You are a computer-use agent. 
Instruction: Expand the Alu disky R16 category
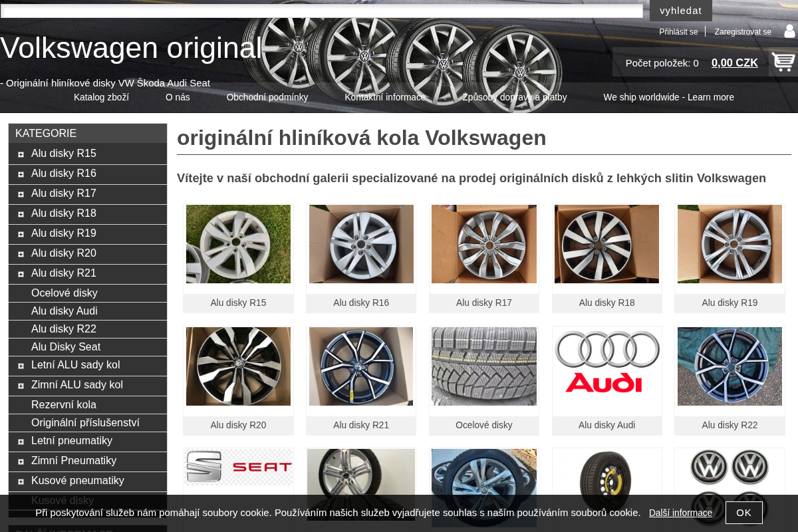click(21, 174)
